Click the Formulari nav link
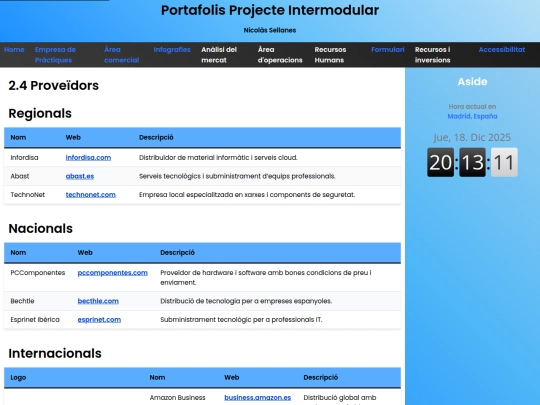The image size is (540, 405). point(387,50)
